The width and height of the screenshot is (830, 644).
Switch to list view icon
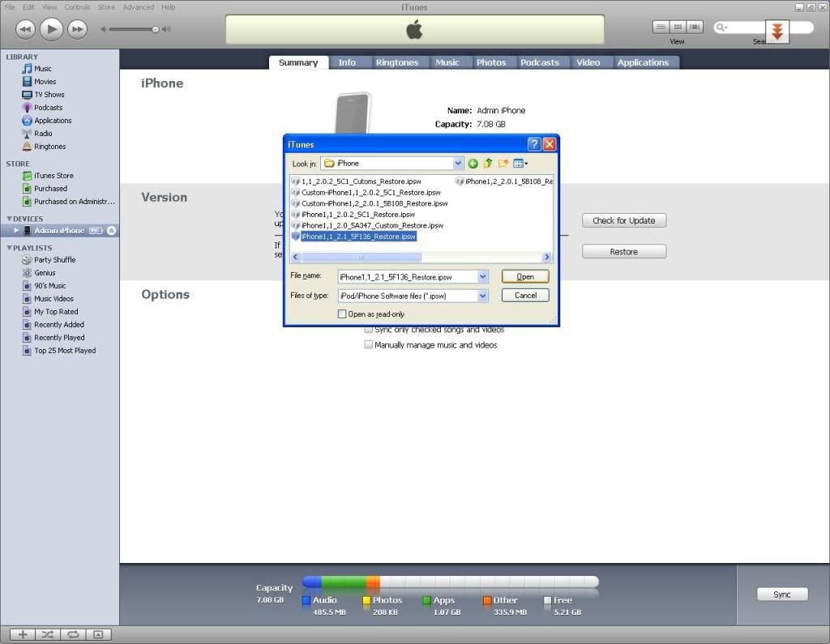click(661, 27)
